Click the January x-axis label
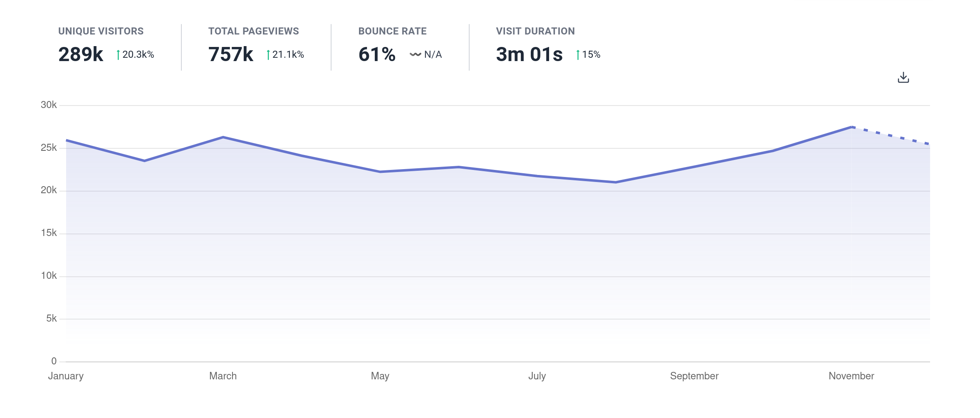Image resolution: width=980 pixels, height=418 pixels. [x=66, y=376]
